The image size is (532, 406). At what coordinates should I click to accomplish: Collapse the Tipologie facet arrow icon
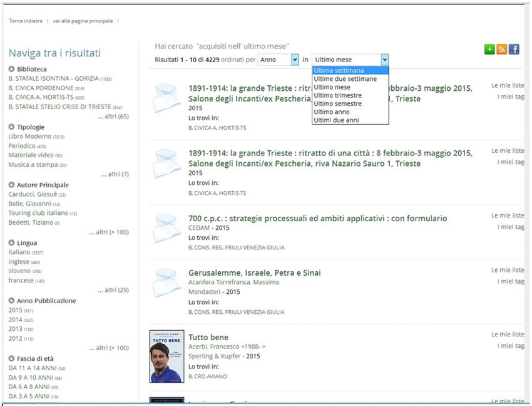[x=12, y=127]
